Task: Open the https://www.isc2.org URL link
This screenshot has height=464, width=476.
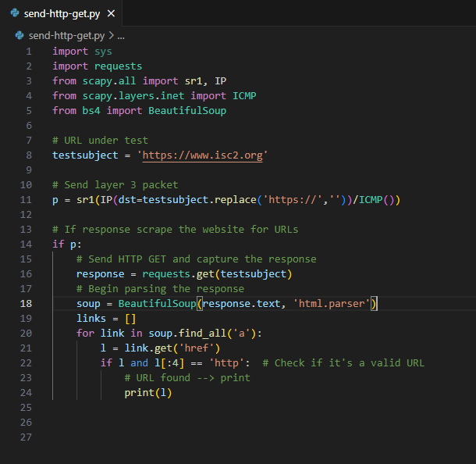Action: pos(201,155)
